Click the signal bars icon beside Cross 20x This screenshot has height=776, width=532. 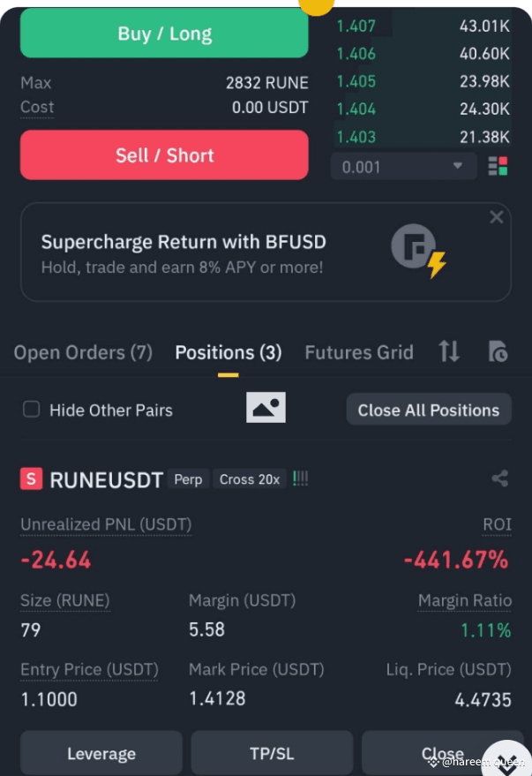pyautogui.click(x=300, y=478)
